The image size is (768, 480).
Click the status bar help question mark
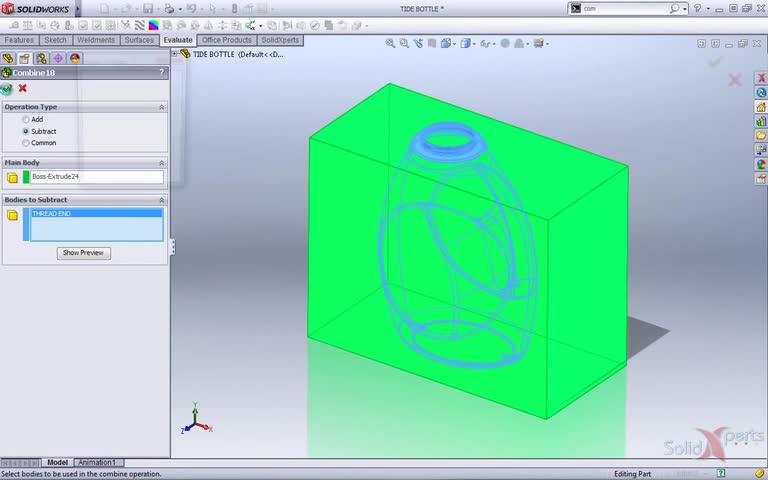tap(720, 473)
